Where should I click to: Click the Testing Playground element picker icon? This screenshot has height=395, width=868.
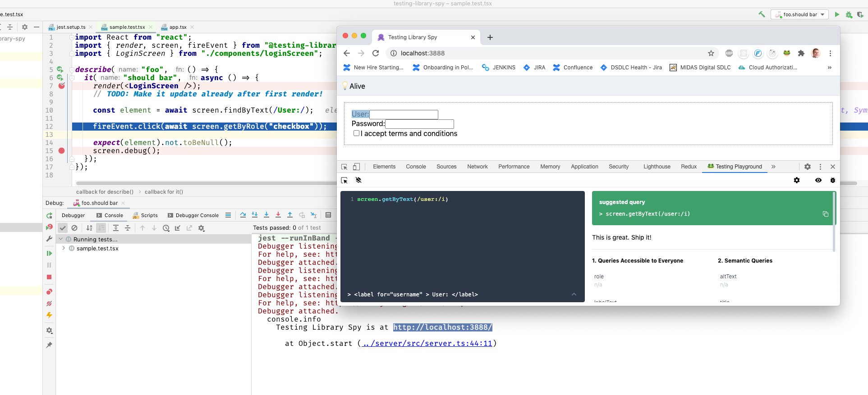point(344,180)
